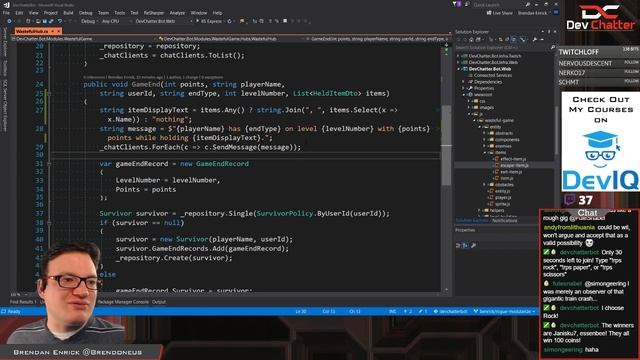
Task: Close the WastefulHub.cs tab
Action: tap(58, 31)
